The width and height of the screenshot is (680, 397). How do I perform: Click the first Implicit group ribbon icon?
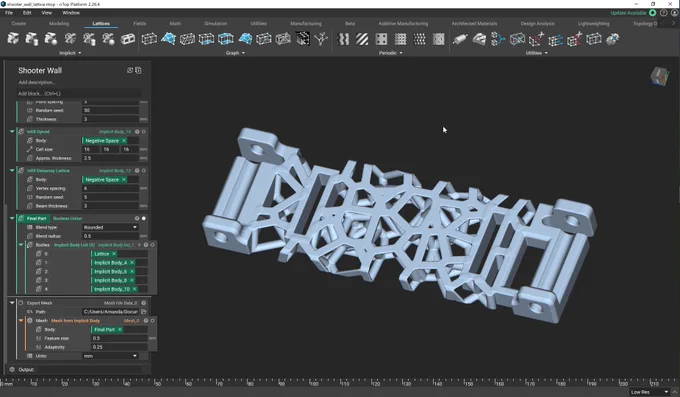13,39
